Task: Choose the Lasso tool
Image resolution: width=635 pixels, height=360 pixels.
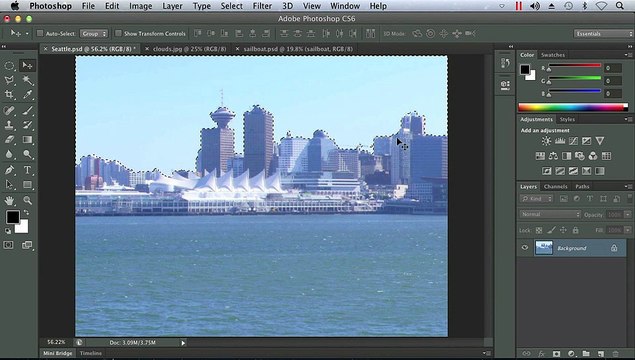Action: (9, 80)
